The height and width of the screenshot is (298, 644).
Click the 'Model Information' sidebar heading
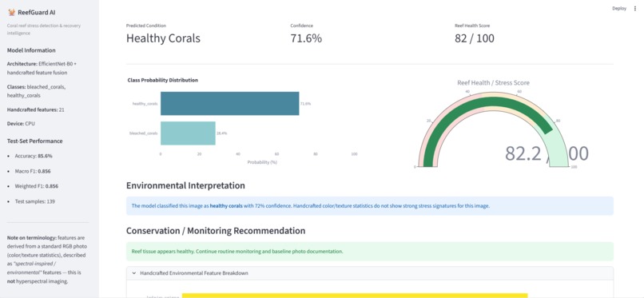pos(31,50)
